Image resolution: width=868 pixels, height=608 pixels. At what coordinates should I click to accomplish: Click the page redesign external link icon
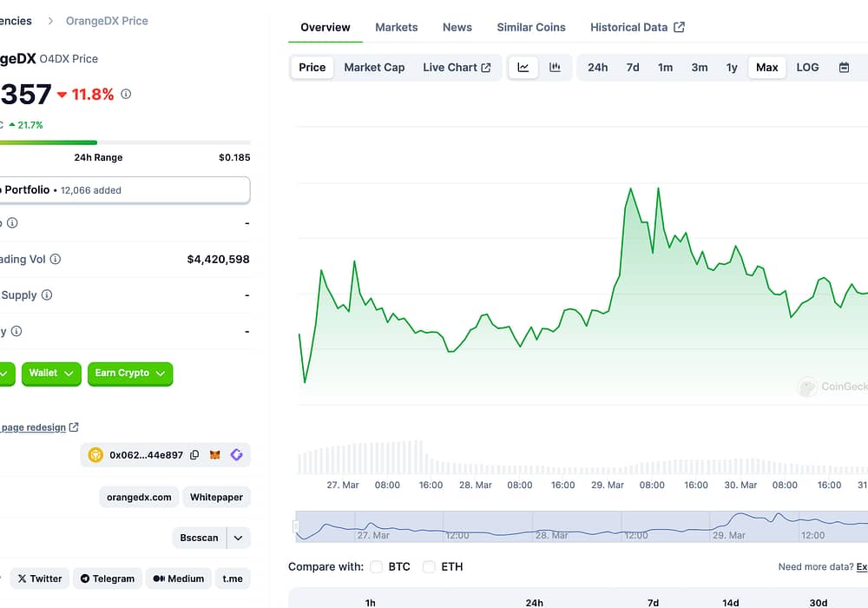click(x=74, y=427)
